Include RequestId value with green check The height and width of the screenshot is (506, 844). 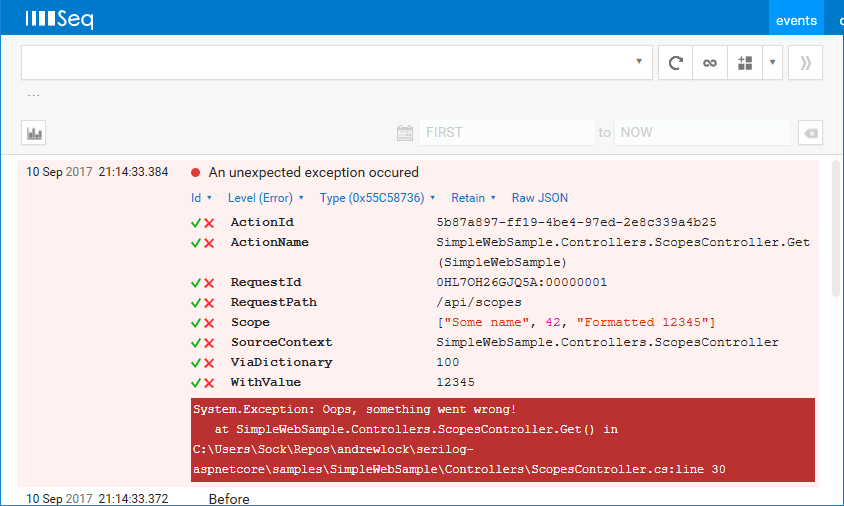(196, 283)
